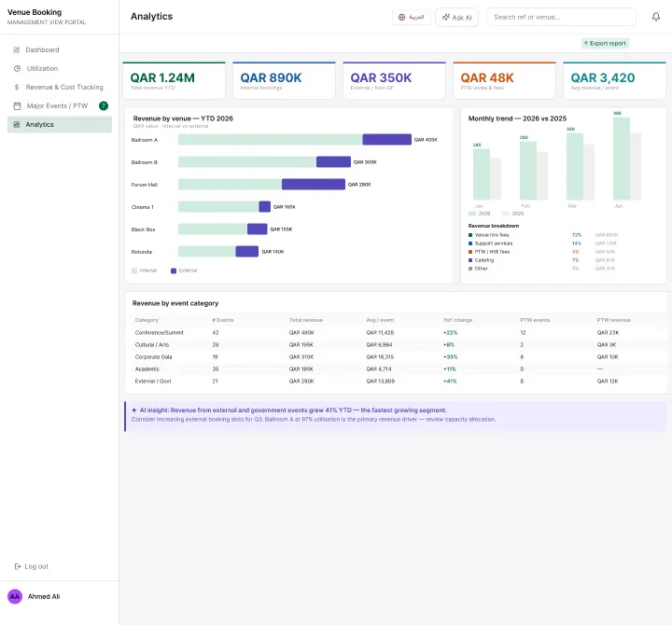
Task: Click the QAR 350K external card
Action: [394, 80]
